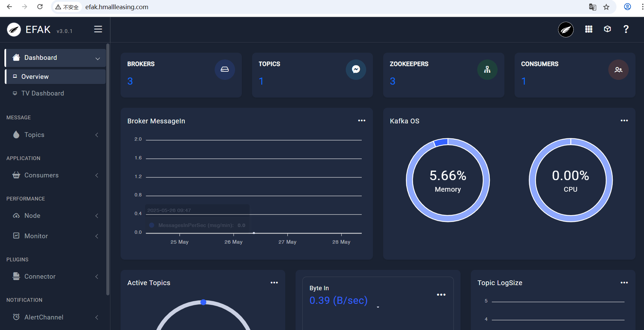Click the feather avatar icon in the header

(566, 30)
